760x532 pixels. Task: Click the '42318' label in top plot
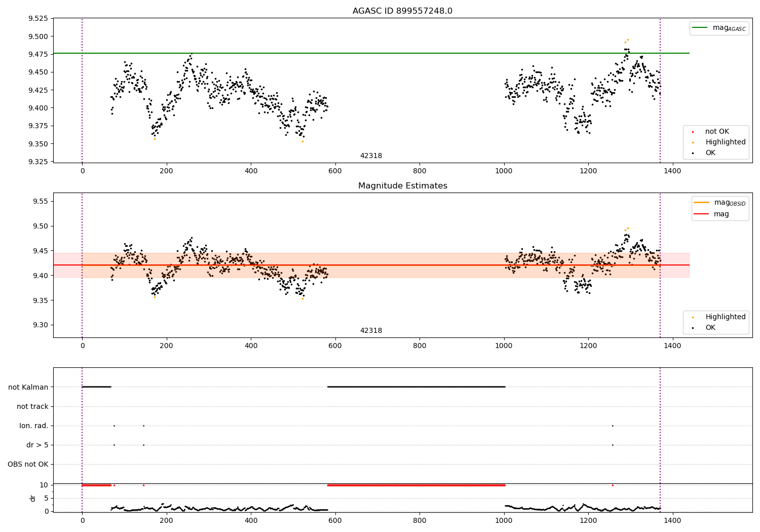(x=371, y=156)
